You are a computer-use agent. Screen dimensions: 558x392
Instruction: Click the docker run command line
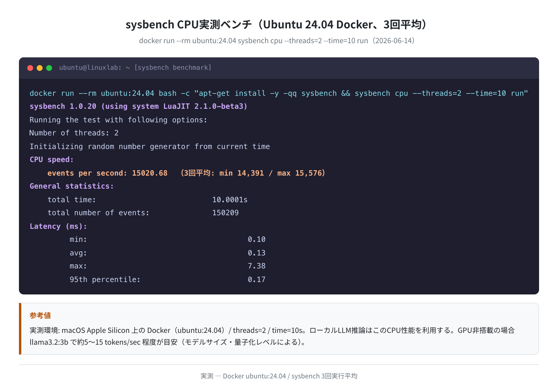tap(279, 93)
